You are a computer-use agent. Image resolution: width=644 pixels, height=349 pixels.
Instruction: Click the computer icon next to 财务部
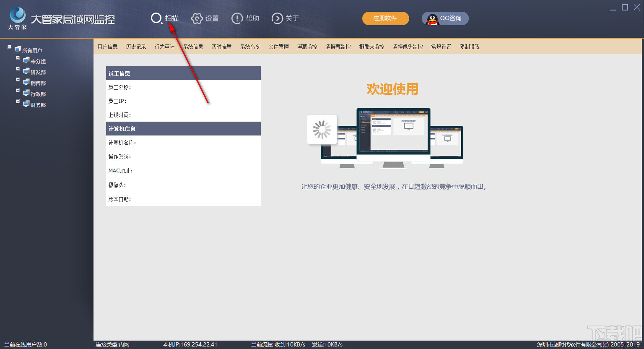click(x=26, y=104)
